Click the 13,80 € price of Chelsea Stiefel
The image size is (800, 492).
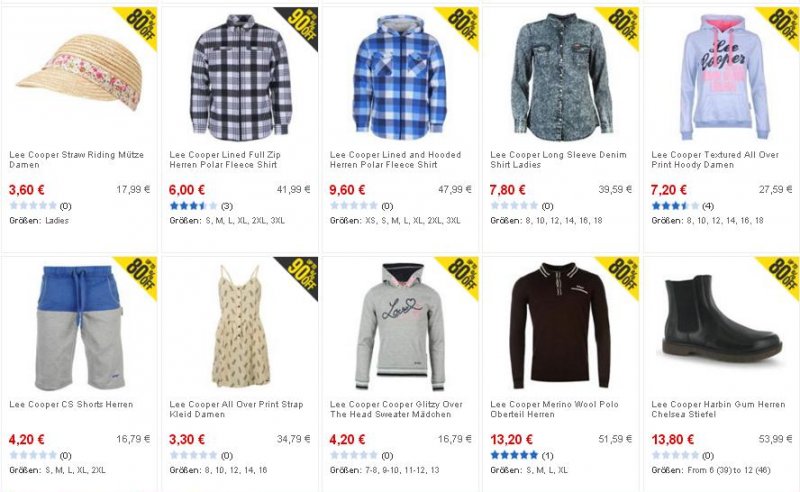click(x=672, y=439)
